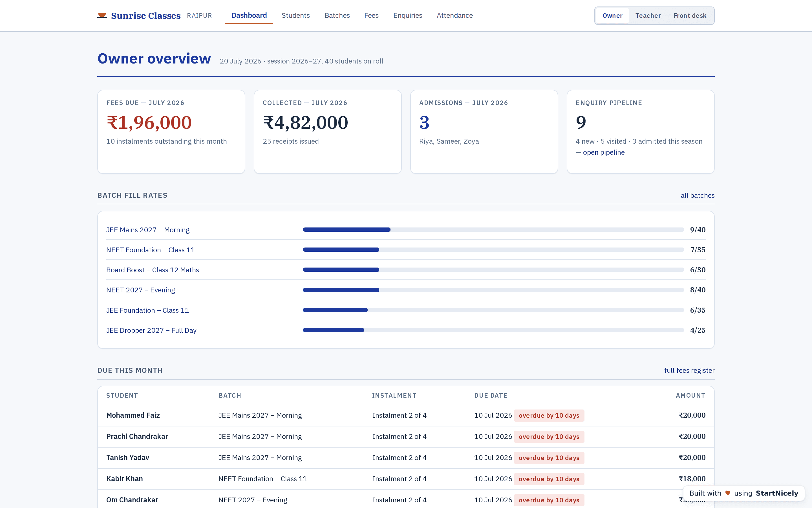
Task: Open NEET Foundation – Class 11 batch link
Action: pyautogui.click(x=150, y=250)
